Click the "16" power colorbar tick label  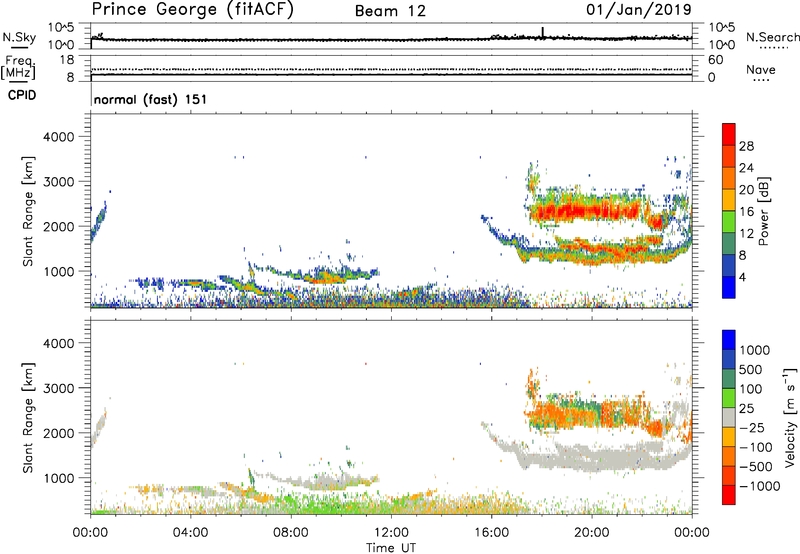(746, 212)
